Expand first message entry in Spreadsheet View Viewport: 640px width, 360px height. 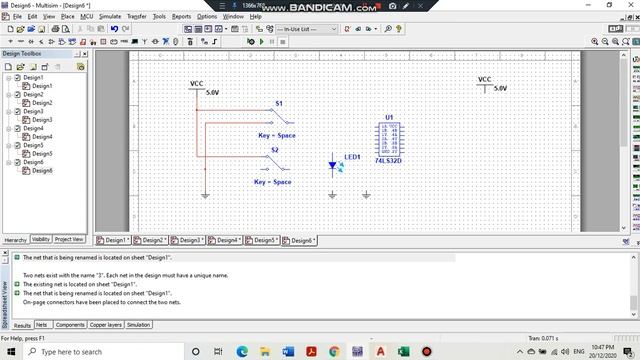tap(17, 258)
